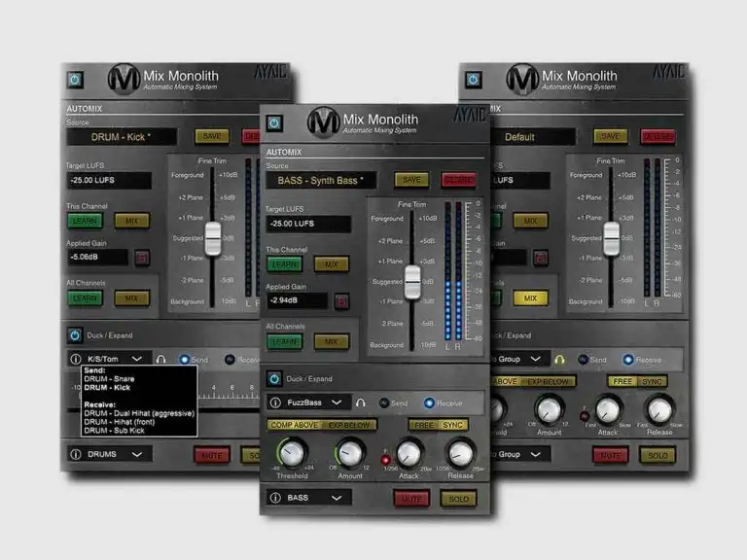Click the AYAIC brand logo in the Default window
The height and width of the screenshot is (560, 747).
669,71
